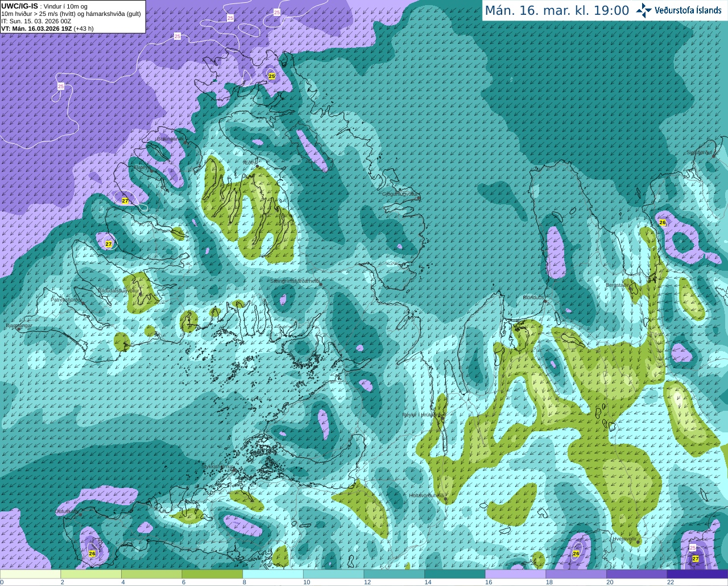This screenshot has width=728, height=586.
Task: Click the Stykkishólmur station label
Action: pyautogui.click(x=218, y=467)
